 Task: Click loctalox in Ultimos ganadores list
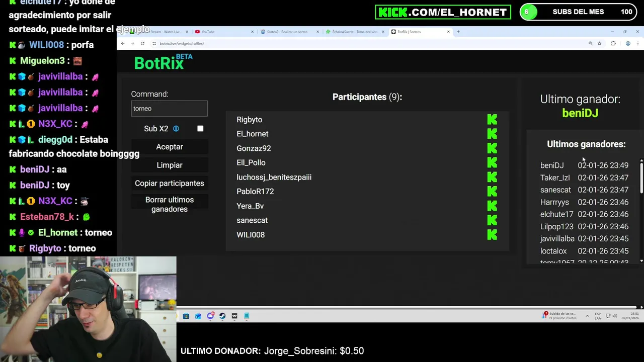point(553,251)
